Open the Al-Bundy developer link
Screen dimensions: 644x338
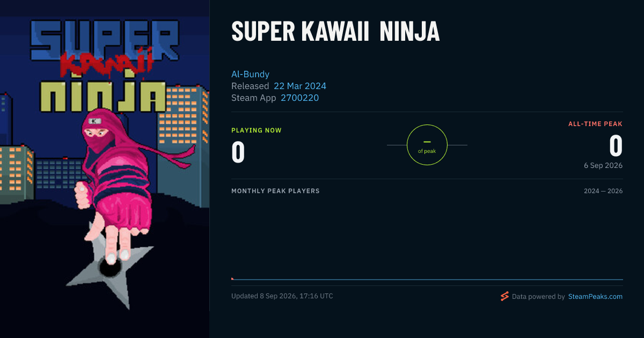pos(250,74)
